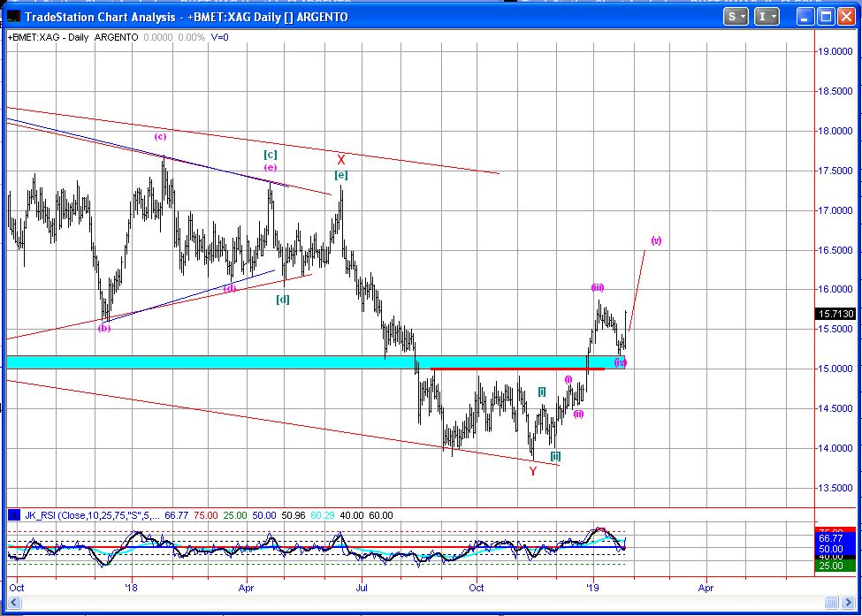Open the I dropdown button in title bar

point(767,17)
